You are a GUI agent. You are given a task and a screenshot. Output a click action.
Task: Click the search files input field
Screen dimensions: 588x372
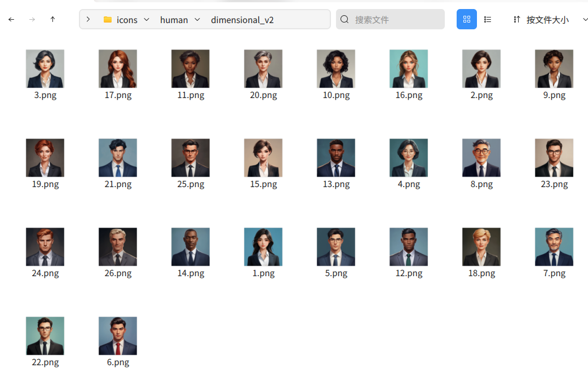(390, 20)
